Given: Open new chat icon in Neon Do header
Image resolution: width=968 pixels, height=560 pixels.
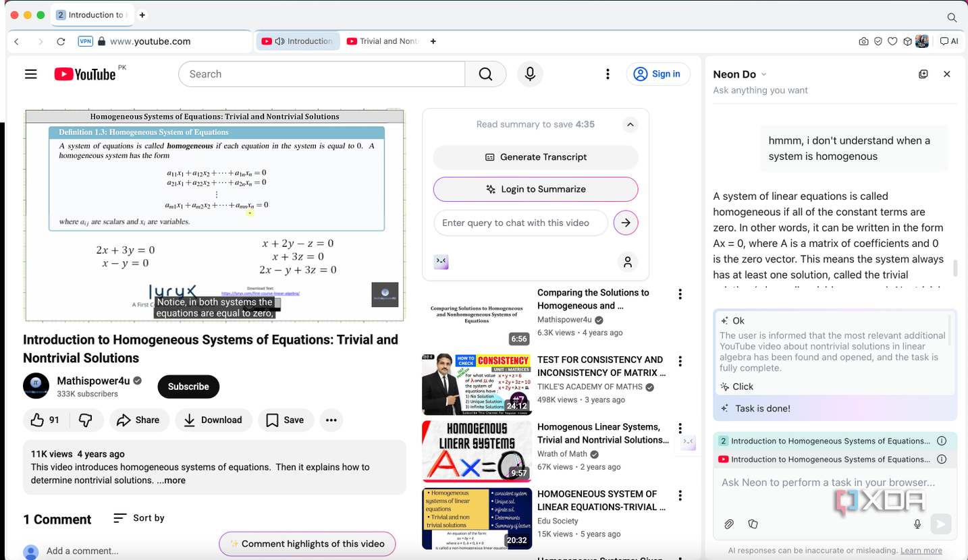Looking at the screenshot, I should [x=923, y=74].
